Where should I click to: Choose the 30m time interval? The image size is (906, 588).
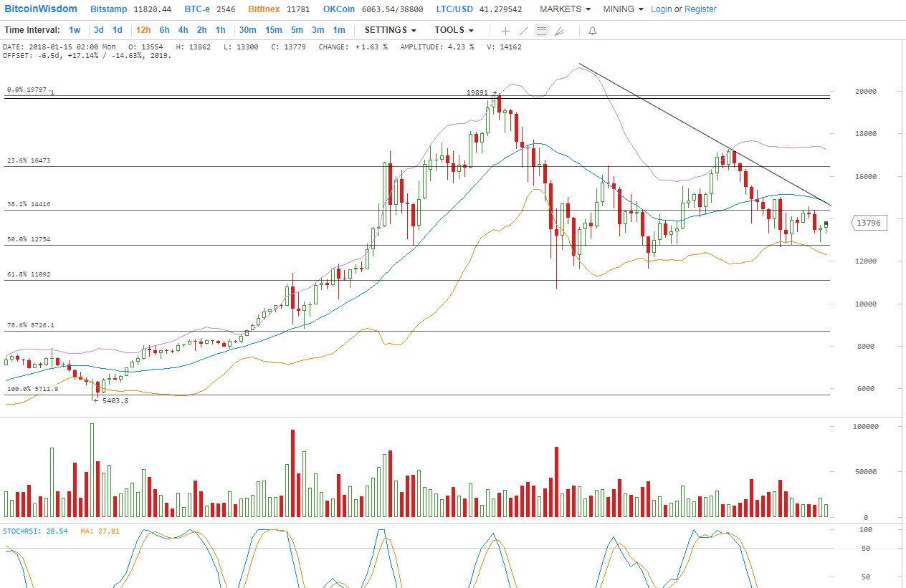point(247,30)
